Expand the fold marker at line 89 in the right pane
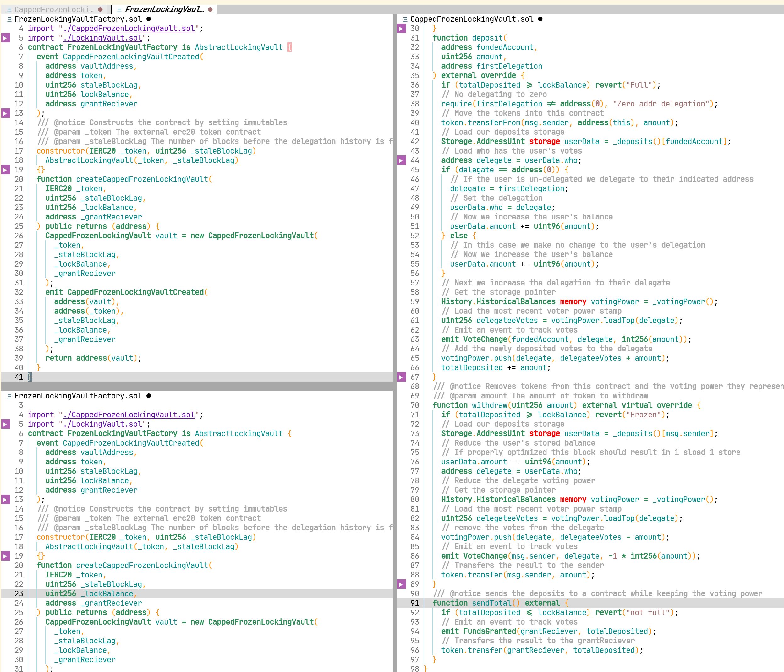This screenshot has height=672, width=784. (x=402, y=584)
